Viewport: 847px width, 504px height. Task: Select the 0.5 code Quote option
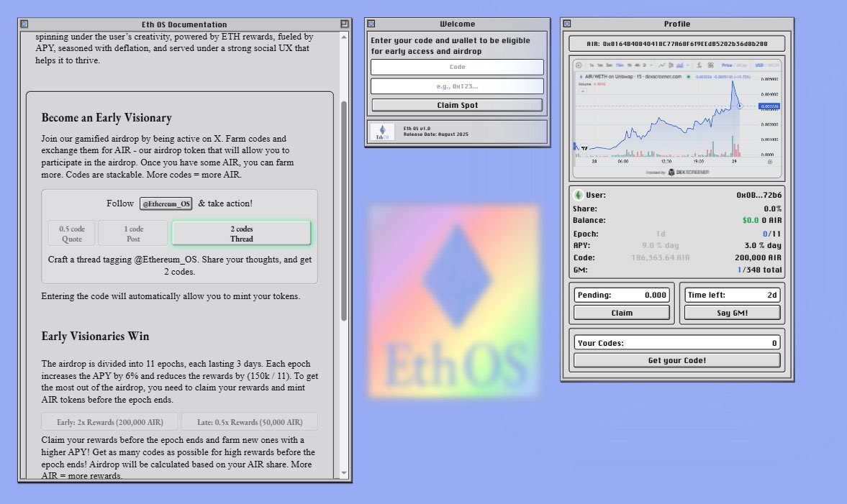coord(71,233)
